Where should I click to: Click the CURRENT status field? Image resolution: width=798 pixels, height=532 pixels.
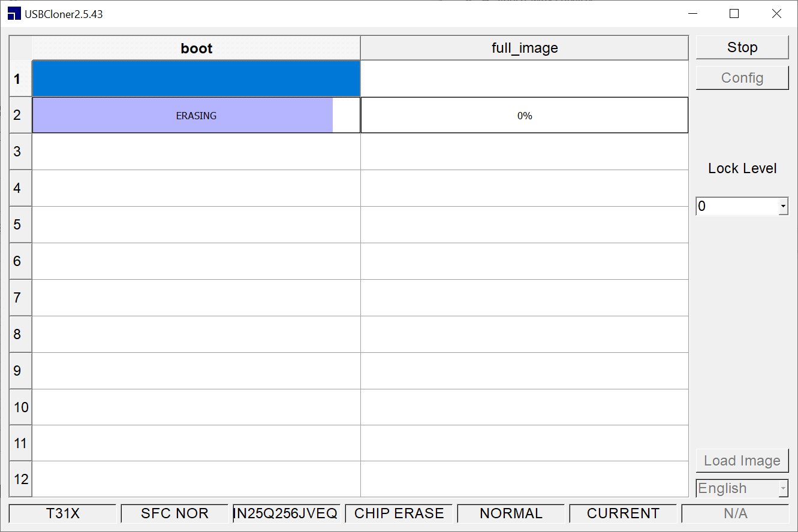point(623,513)
